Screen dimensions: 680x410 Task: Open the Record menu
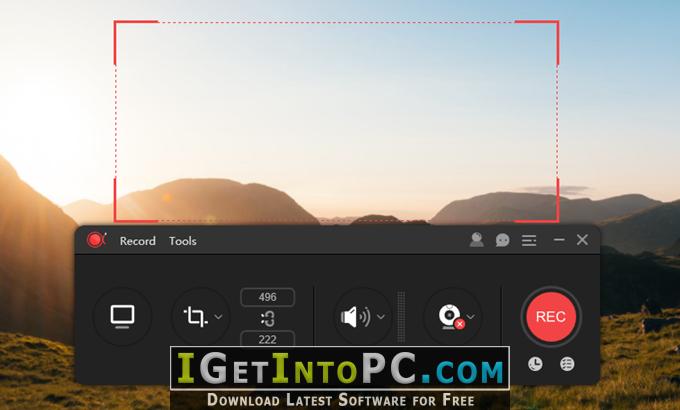[x=137, y=241]
